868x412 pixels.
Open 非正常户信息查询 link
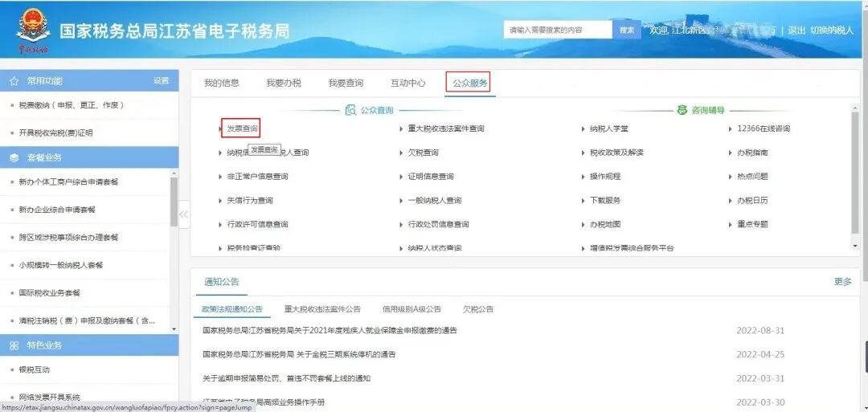(x=257, y=177)
